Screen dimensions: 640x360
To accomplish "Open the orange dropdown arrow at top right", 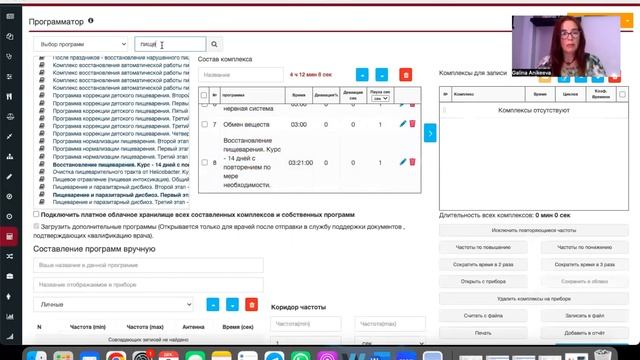I will click(x=627, y=20).
